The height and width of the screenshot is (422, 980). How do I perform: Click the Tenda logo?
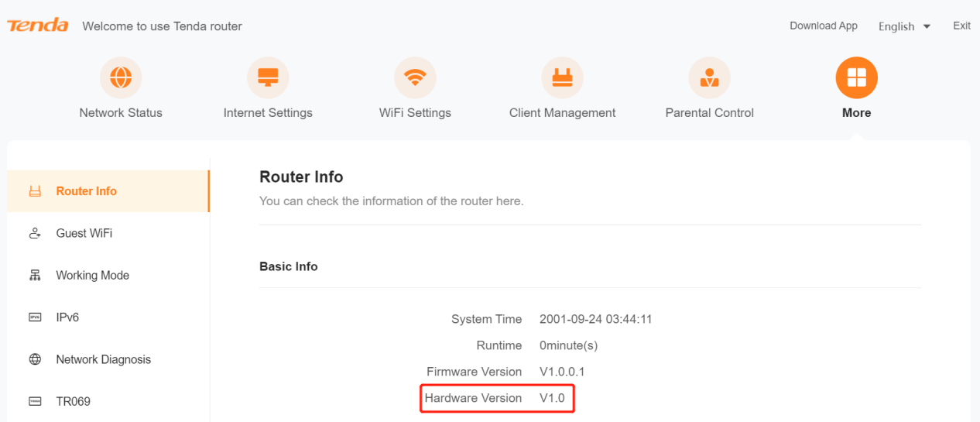(x=38, y=26)
